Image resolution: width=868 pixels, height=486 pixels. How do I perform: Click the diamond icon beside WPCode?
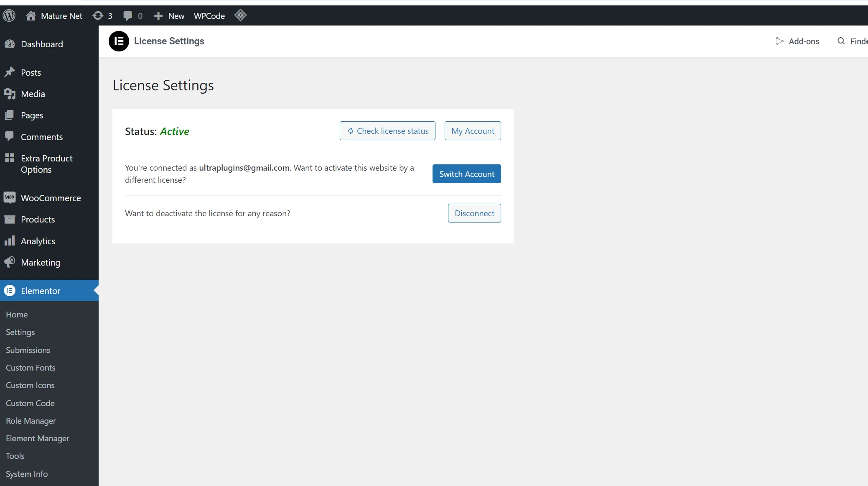240,15
